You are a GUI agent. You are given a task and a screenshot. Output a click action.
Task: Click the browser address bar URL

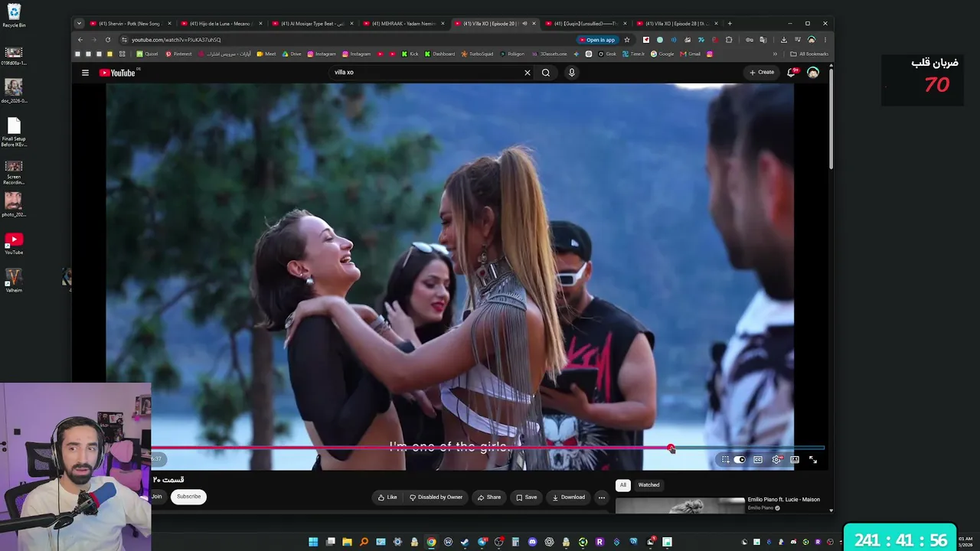point(176,40)
